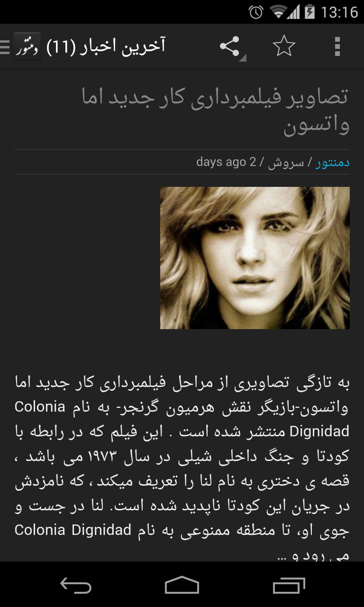Tap the 2 days ago timestamp
Image resolution: width=364 pixels, height=607 pixels.
coord(226,162)
